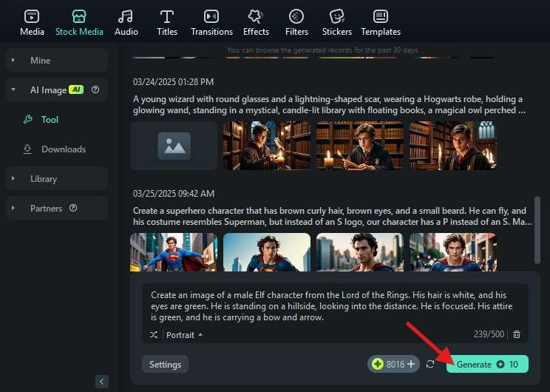Open the Effects tab
This screenshot has width=550, height=392.
tap(256, 23)
